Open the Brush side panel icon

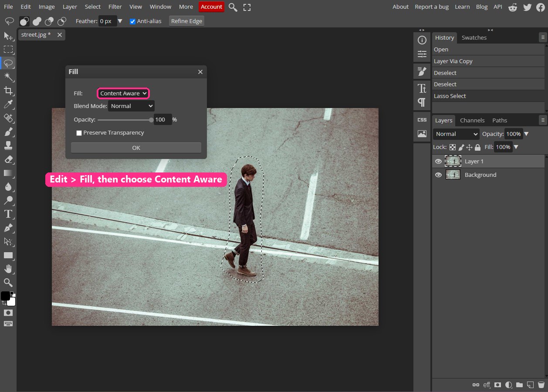point(422,71)
